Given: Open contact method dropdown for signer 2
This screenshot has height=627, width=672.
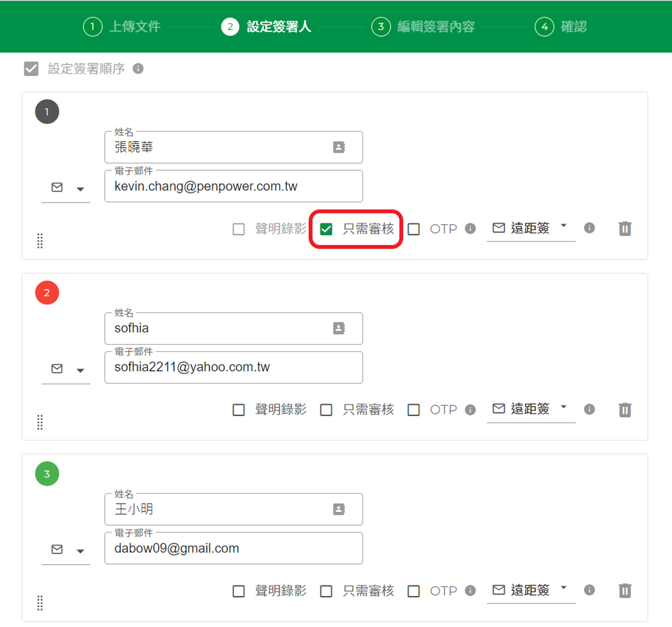Looking at the screenshot, I should [x=66, y=369].
